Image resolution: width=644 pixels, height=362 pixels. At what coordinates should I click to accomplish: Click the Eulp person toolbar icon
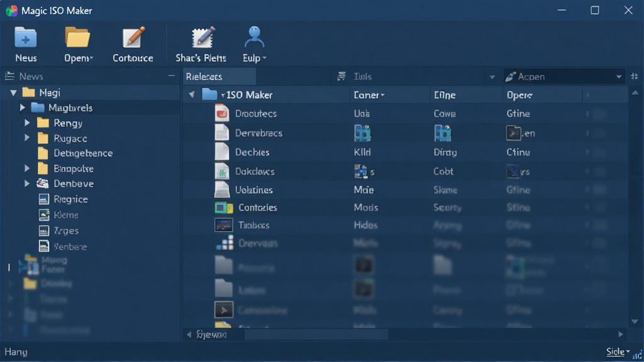[254, 37]
